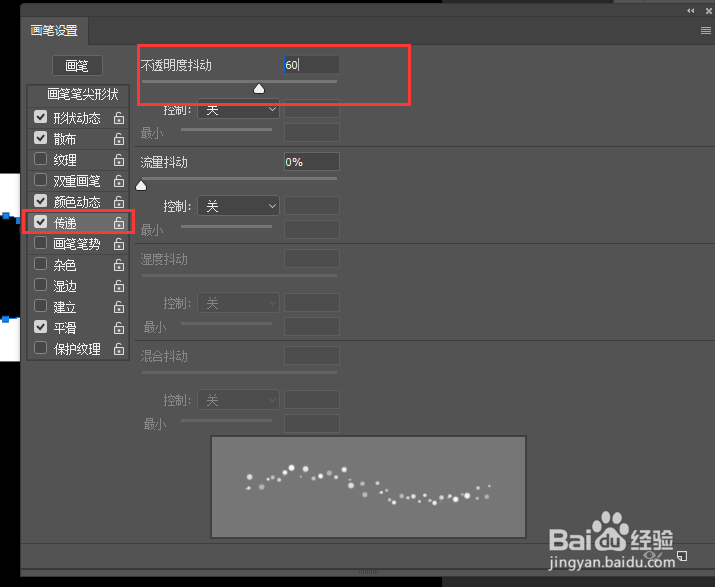Click the 画笔 button

[78, 66]
